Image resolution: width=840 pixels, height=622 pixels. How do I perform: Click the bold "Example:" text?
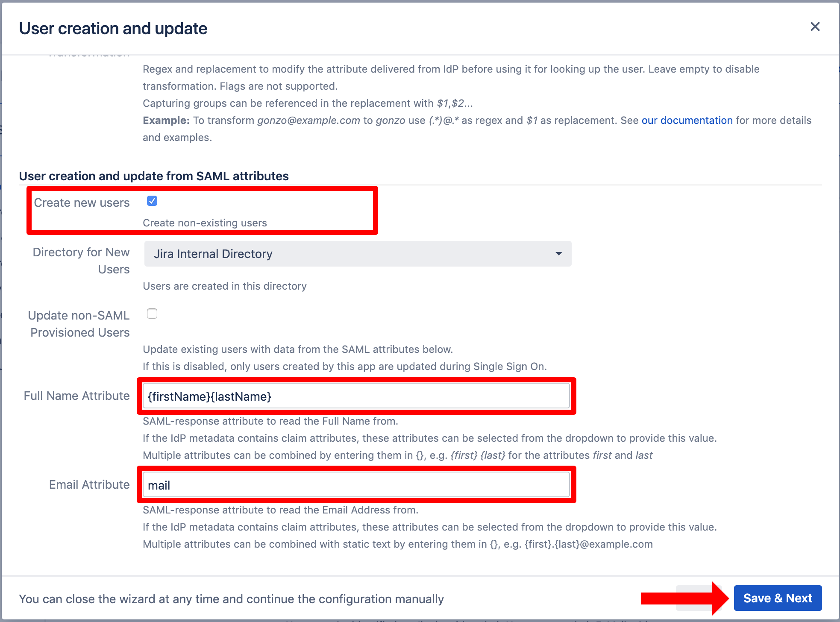coord(166,120)
